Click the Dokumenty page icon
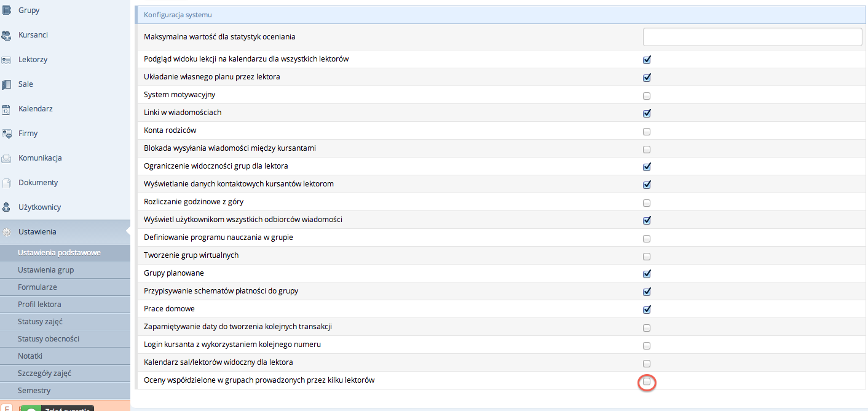This screenshot has width=868, height=411. [7, 183]
